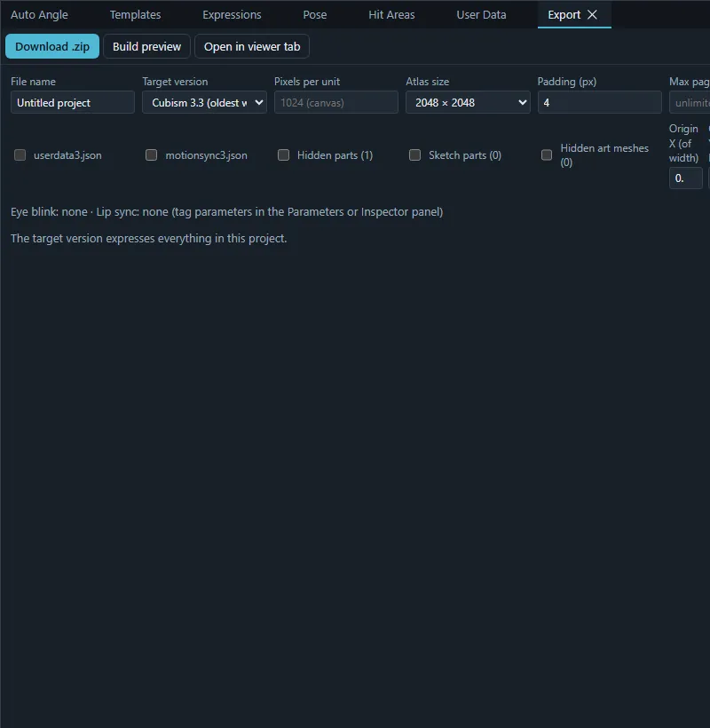Screen dimensions: 710x728
Task: Click the Origin X value field
Action: (x=685, y=178)
